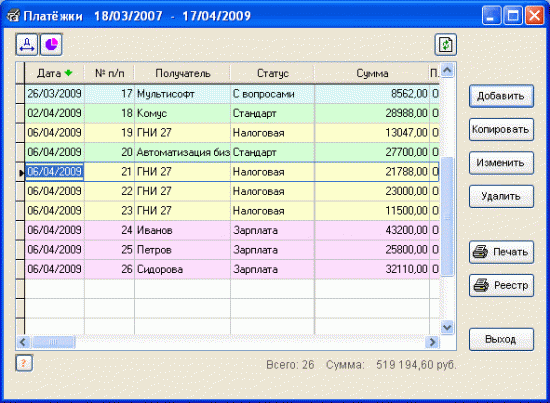Click the highlighted date in row 21

pyautogui.click(x=54, y=172)
